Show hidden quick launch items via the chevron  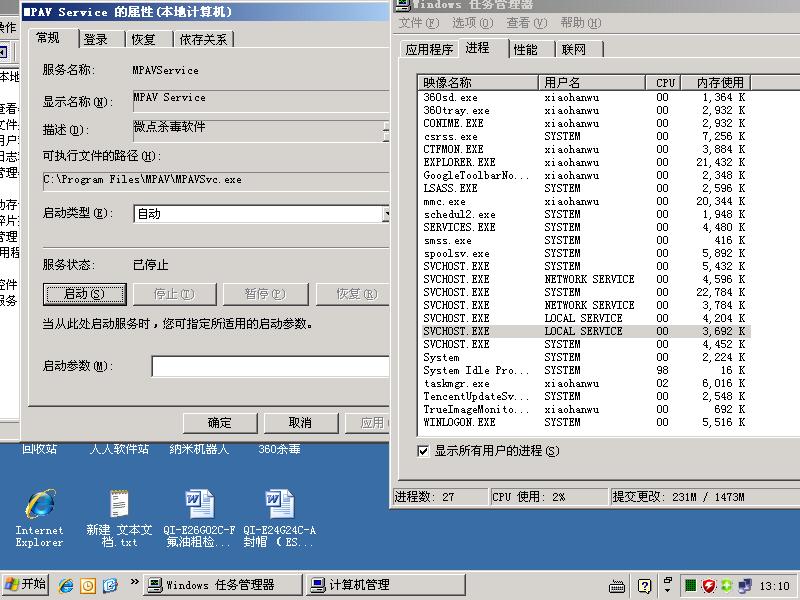(x=134, y=581)
